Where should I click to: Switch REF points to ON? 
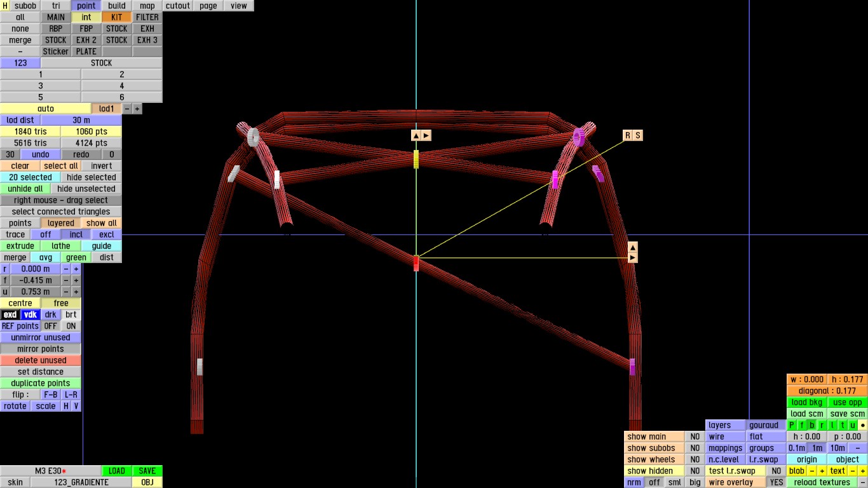[71, 326]
